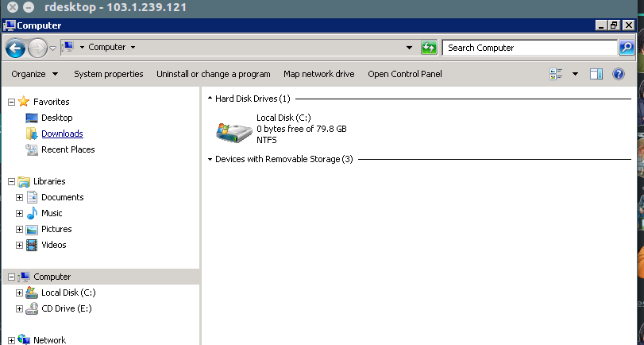Choose Uninstall or change a program
Image resolution: width=644 pixels, height=345 pixels.
(213, 74)
